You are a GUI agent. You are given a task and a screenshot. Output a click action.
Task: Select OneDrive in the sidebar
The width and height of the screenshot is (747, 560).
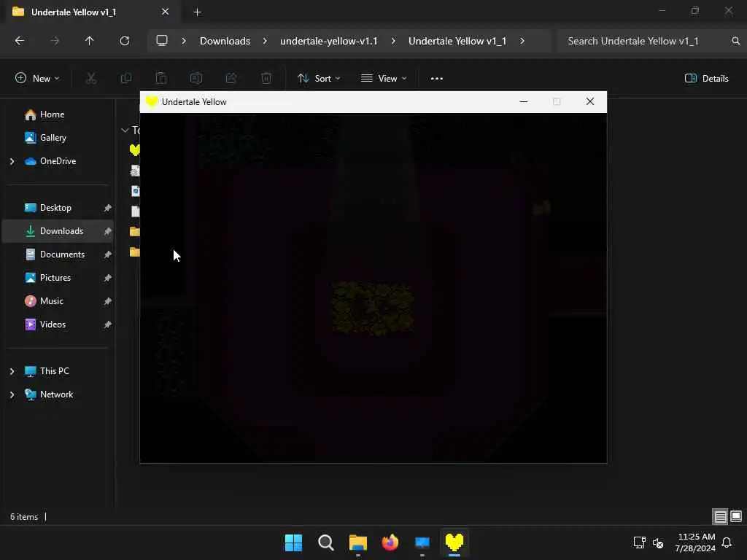click(x=58, y=161)
